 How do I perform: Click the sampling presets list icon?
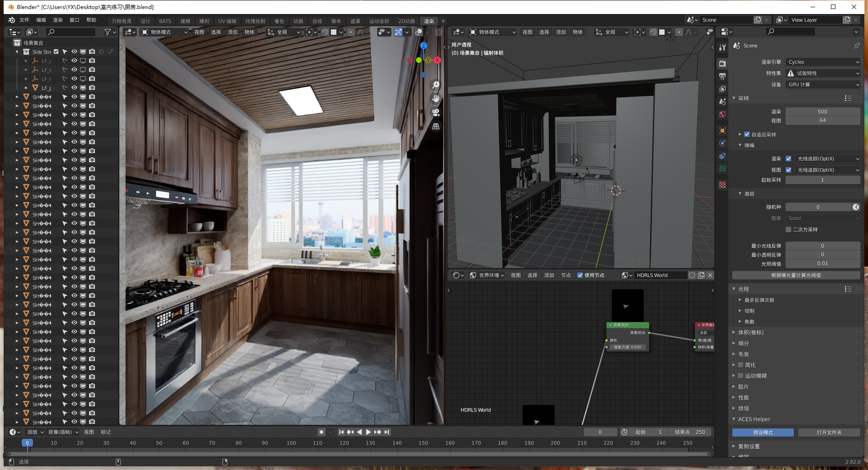pos(848,98)
